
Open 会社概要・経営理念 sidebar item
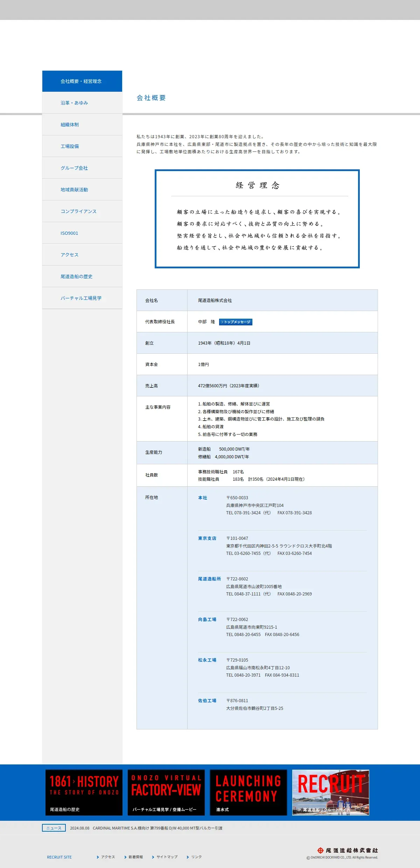tap(82, 81)
